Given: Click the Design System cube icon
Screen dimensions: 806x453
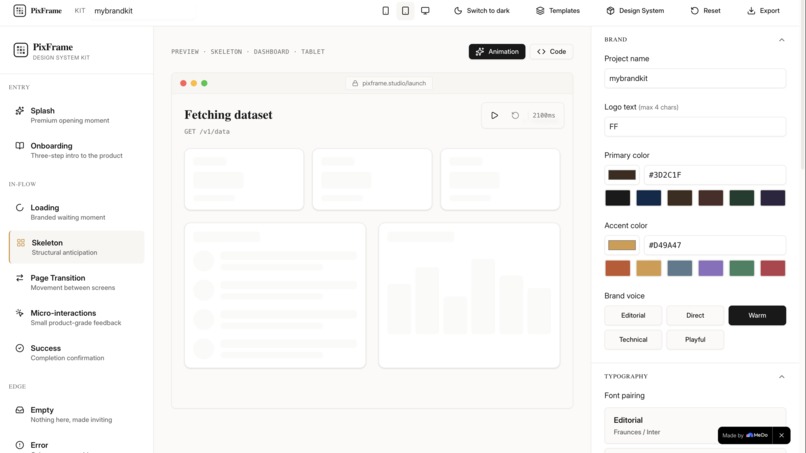Looking at the screenshot, I should pyautogui.click(x=610, y=11).
